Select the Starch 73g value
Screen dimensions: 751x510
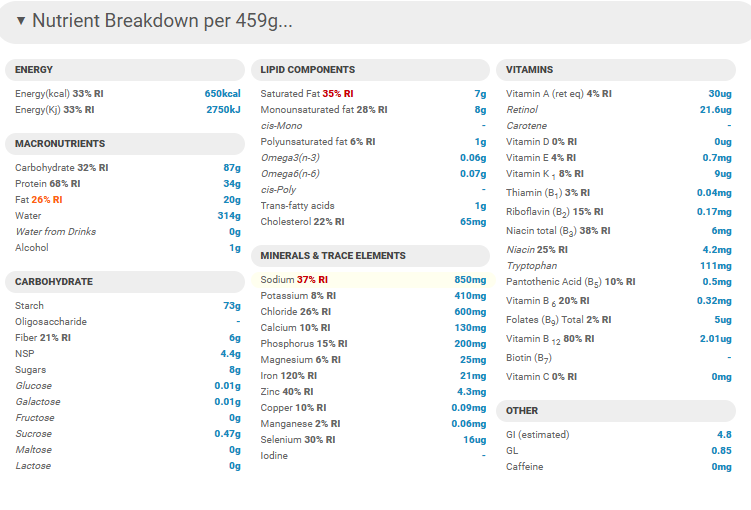pyautogui.click(x=232, y=306)
